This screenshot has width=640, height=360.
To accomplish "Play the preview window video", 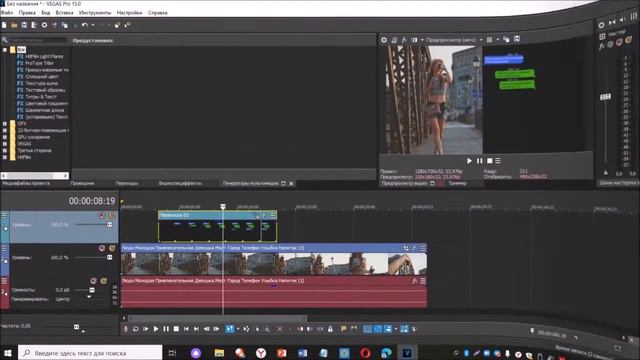I will 469,161.
